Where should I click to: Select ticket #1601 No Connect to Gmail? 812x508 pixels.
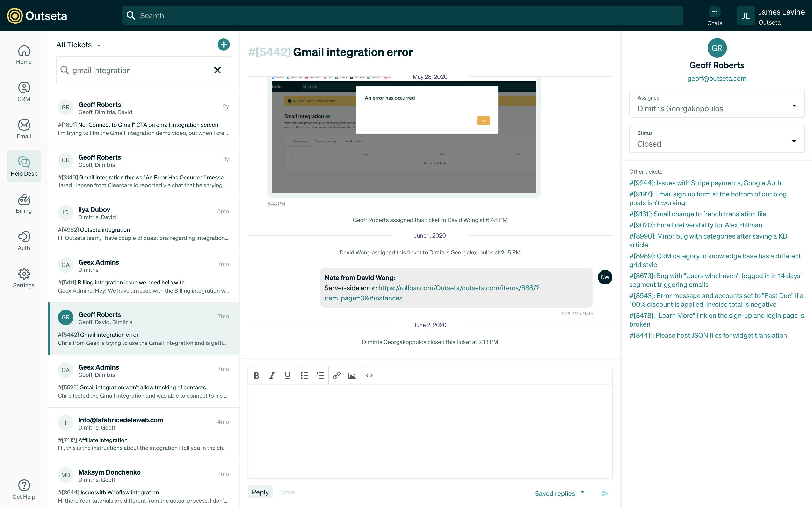click(x=144, y=119)
